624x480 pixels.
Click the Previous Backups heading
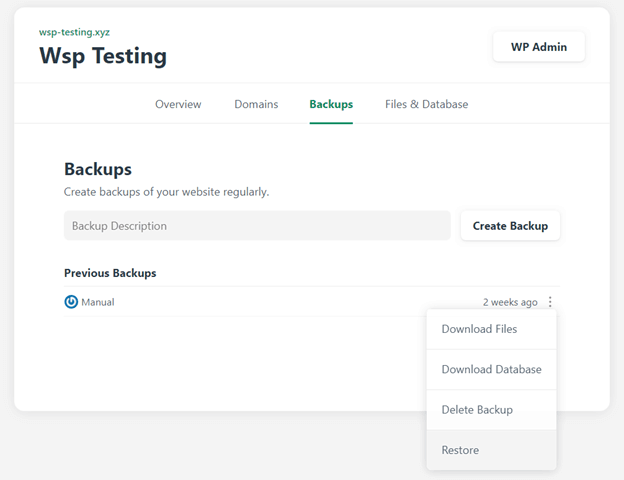click(x=110, y=273)
